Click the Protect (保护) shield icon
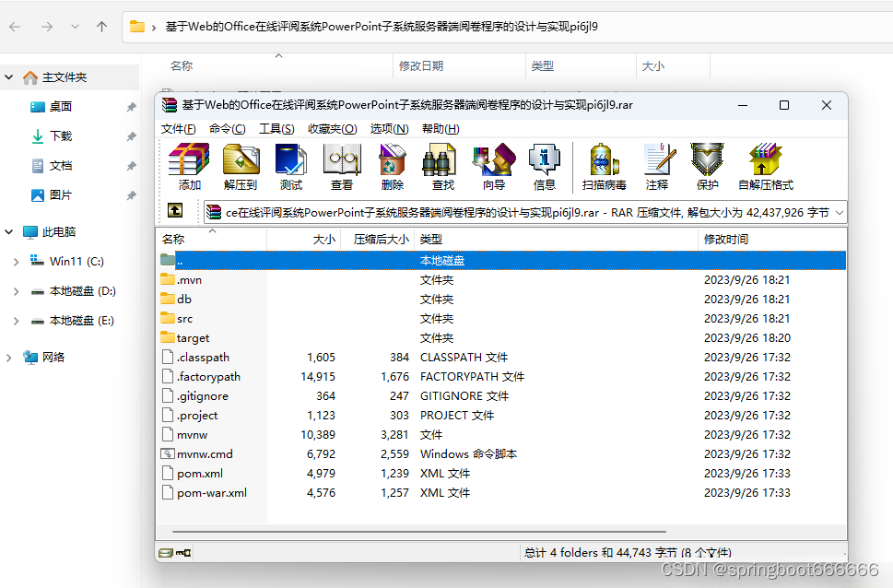The image size is (893, 588). click(708, 167)
